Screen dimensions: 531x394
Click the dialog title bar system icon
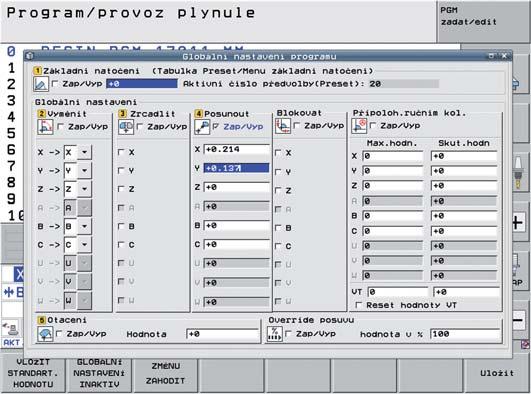click(29, 56)
